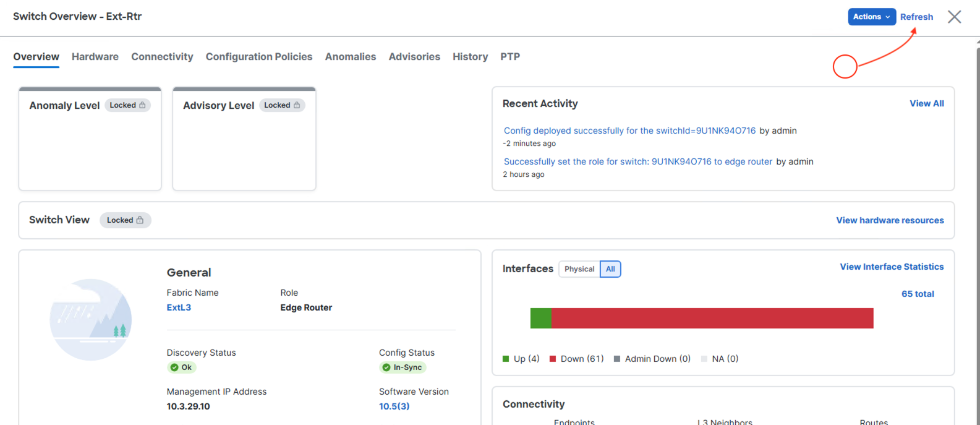
Task: Select the PTP tab
Action: pos(510,56)
